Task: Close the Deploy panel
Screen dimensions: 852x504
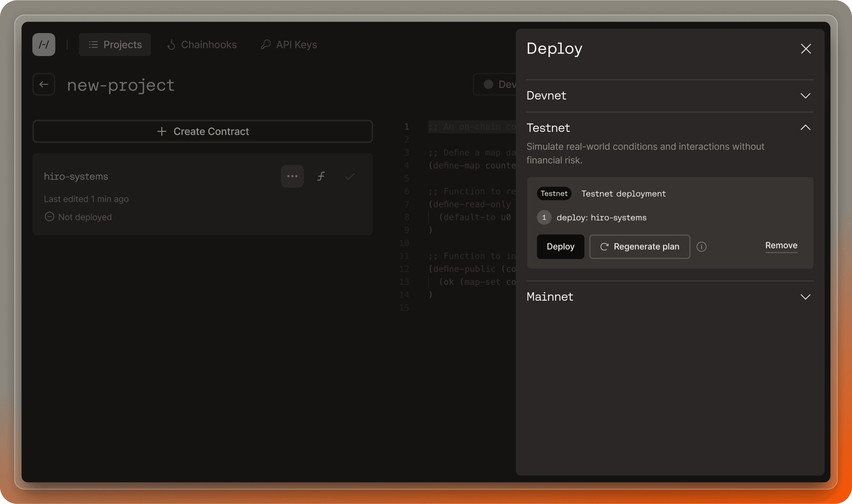Action: (806, 49)
